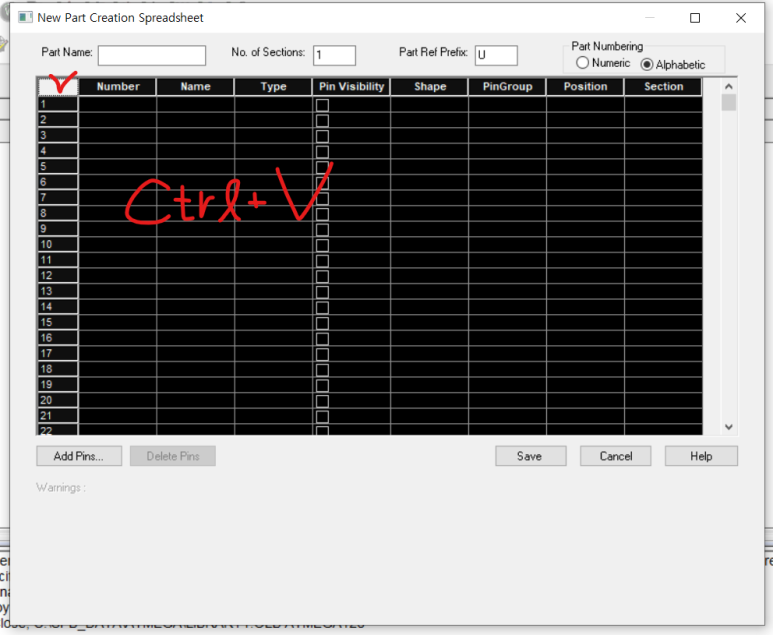Open Help for the spreadsheet
The height and width of the screenshot is (635, 773).
click(x=701, y=456)
